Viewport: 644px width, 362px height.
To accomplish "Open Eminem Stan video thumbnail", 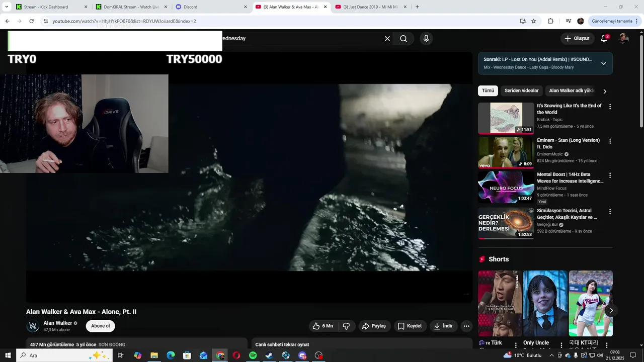I will 506,152.
